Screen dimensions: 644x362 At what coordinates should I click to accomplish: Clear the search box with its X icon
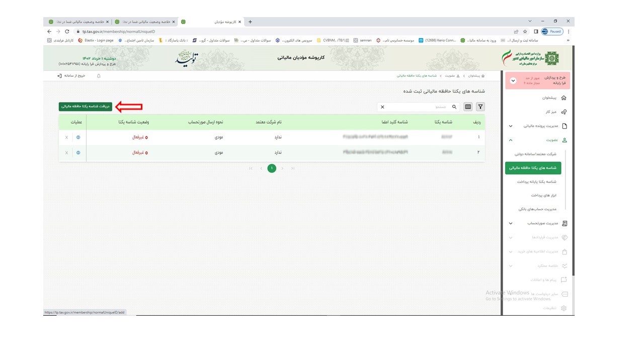pyautogui.click(x=382, y=107)
